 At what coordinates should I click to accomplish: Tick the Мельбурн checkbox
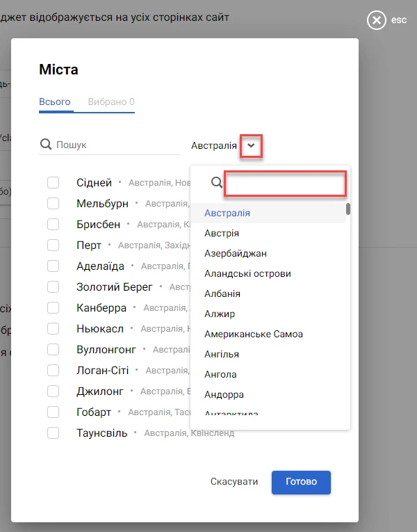(54, 204)
